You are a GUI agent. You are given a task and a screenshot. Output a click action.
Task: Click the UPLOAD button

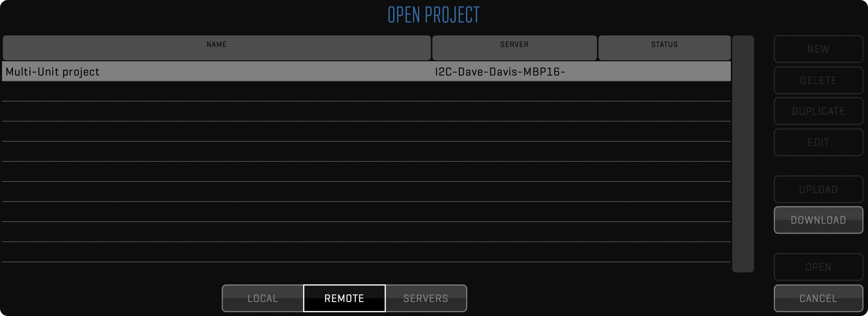point(818,189)
